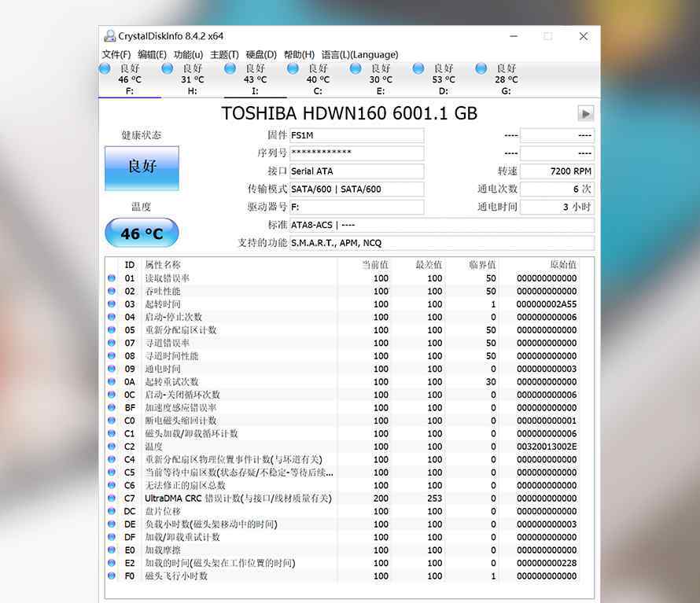This screenshot has width=700, height=603.
Task: Select the G: drive health status orb
Action: coord(481,68)
